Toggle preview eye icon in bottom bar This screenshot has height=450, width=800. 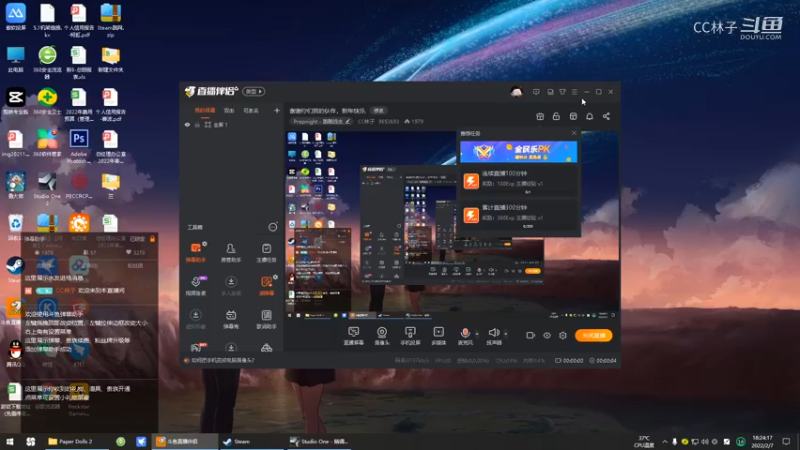click(x=547, y=335)
